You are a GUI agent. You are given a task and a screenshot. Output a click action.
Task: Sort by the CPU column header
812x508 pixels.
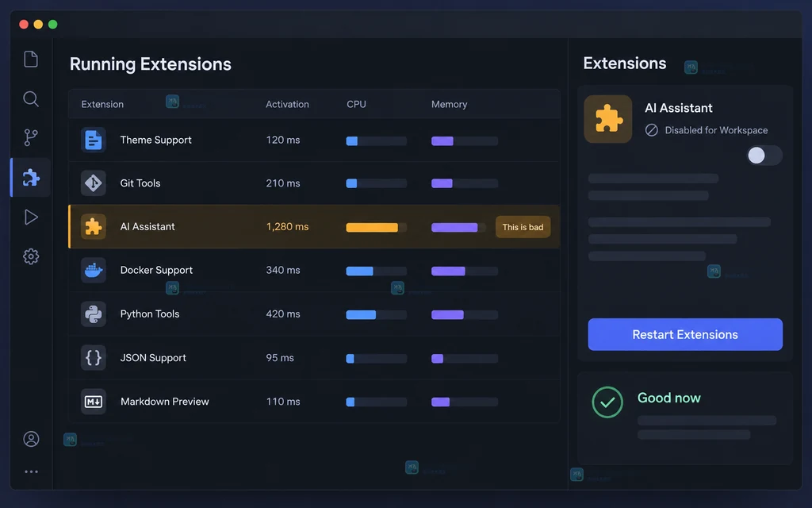point(356,104)
